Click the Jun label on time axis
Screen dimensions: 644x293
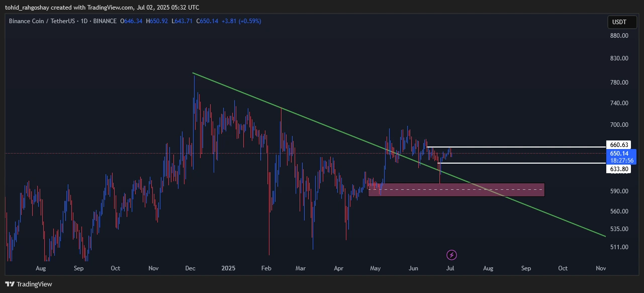point(413,268)
